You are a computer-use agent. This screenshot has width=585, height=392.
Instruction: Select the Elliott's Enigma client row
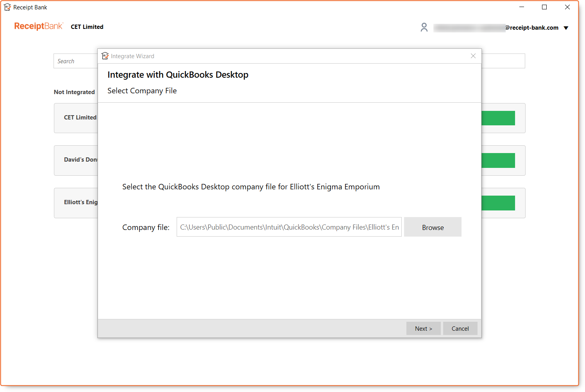pos(76,203)
